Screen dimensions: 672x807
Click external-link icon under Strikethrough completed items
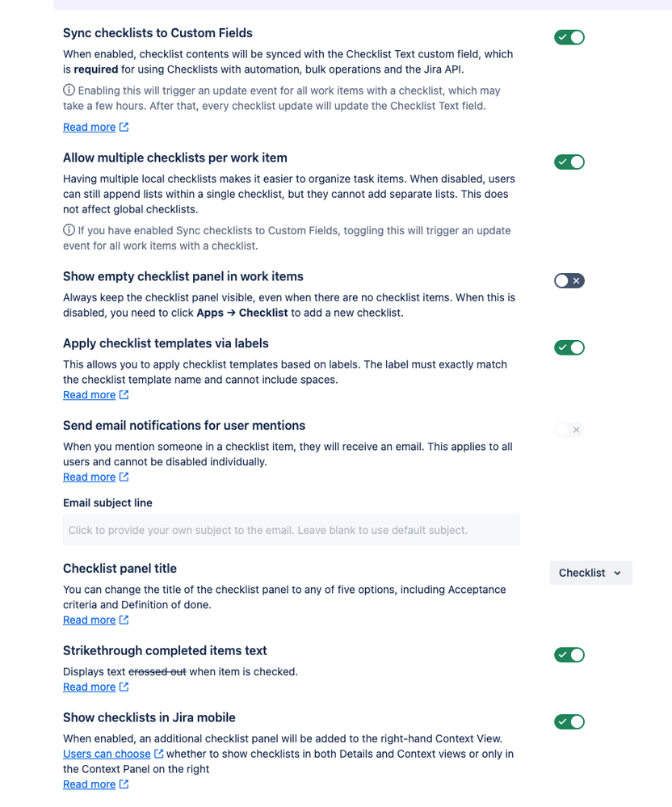point(124,687)
